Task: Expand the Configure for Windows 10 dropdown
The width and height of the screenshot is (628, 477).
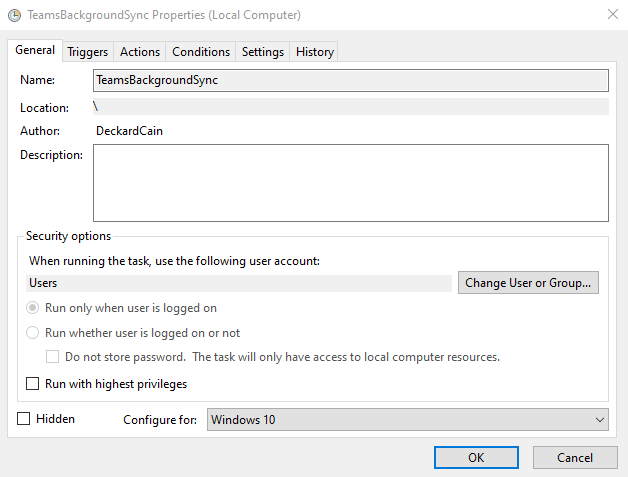Action: 407,420
